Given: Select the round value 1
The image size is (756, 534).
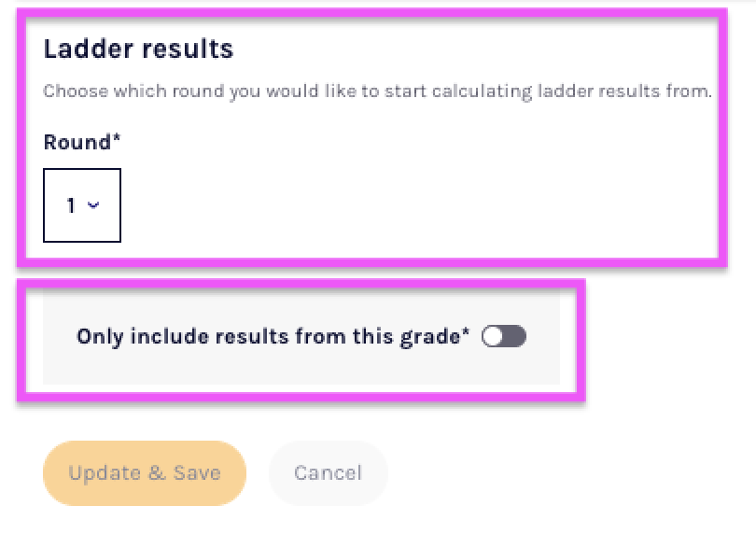Looking at the screenshot, I should [72, 205].
